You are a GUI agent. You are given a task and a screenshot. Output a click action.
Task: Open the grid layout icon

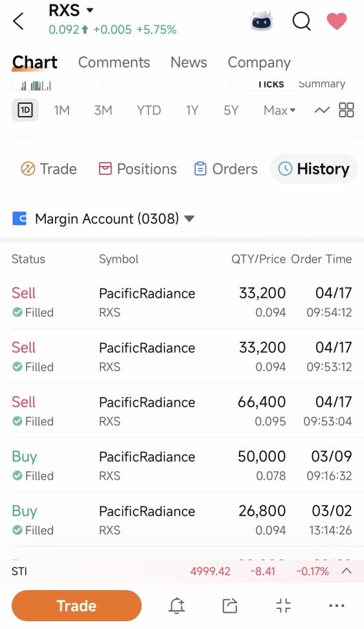[347, 110]
